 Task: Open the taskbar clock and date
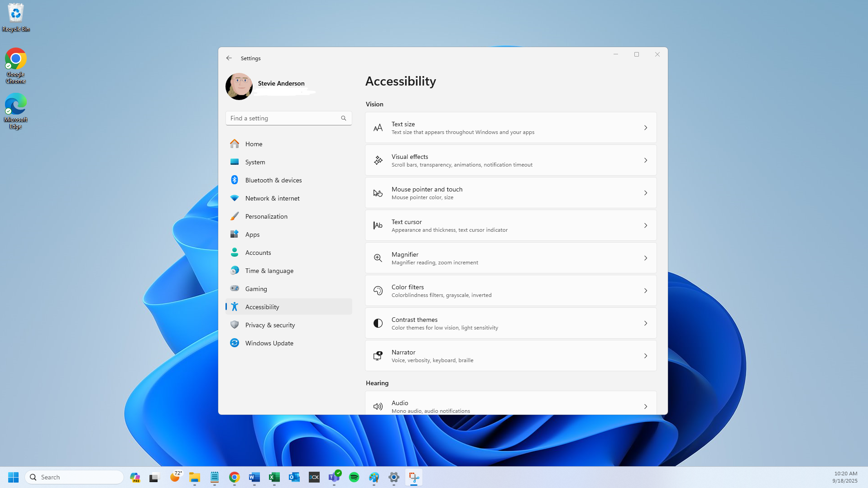845,477
